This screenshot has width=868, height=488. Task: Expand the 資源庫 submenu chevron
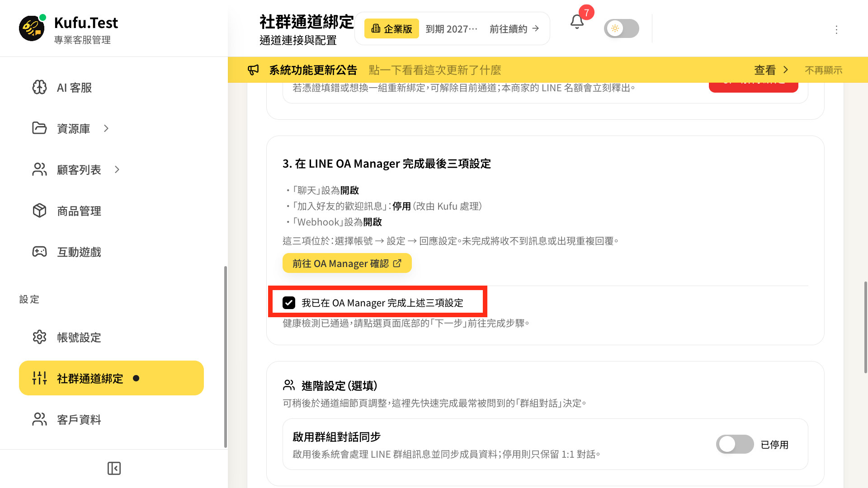click(x=106, y=128)
